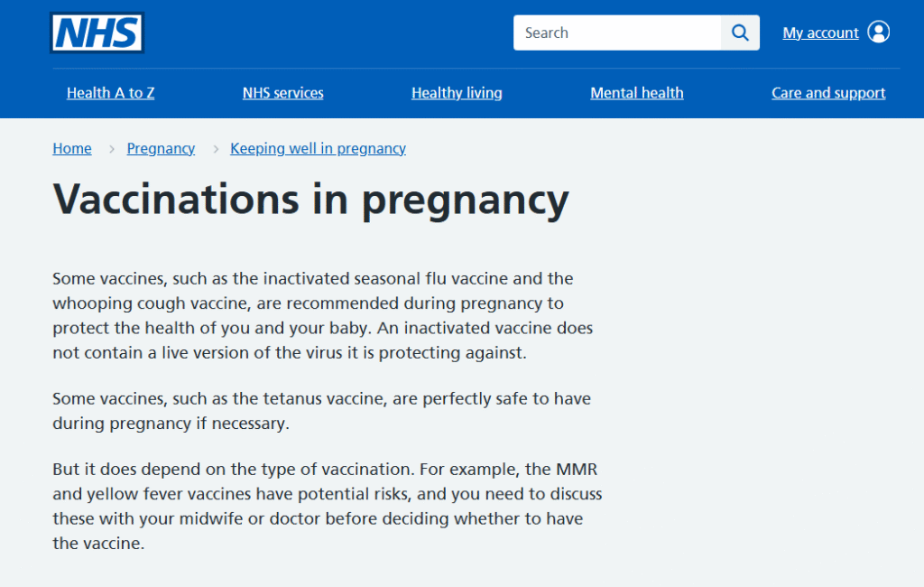
Task: Select Healthy living in navigation
Action: [x=457, y=93]
